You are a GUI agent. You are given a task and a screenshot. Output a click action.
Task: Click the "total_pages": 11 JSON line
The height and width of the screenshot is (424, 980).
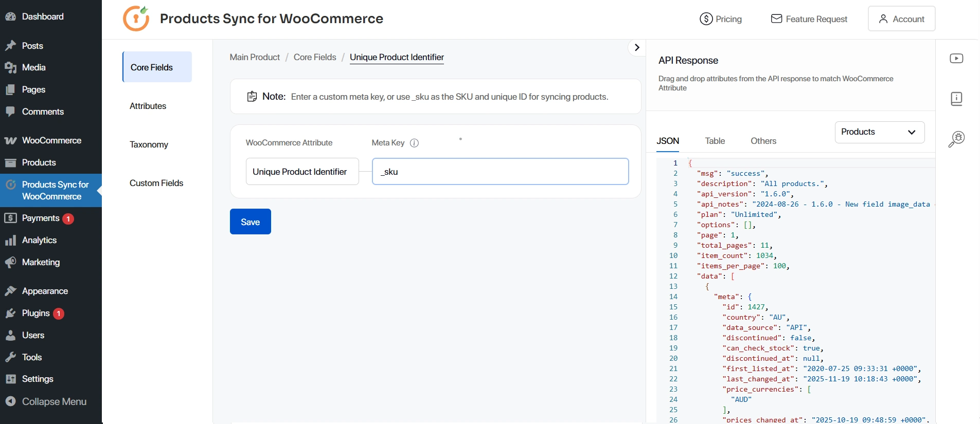(735, 245)
